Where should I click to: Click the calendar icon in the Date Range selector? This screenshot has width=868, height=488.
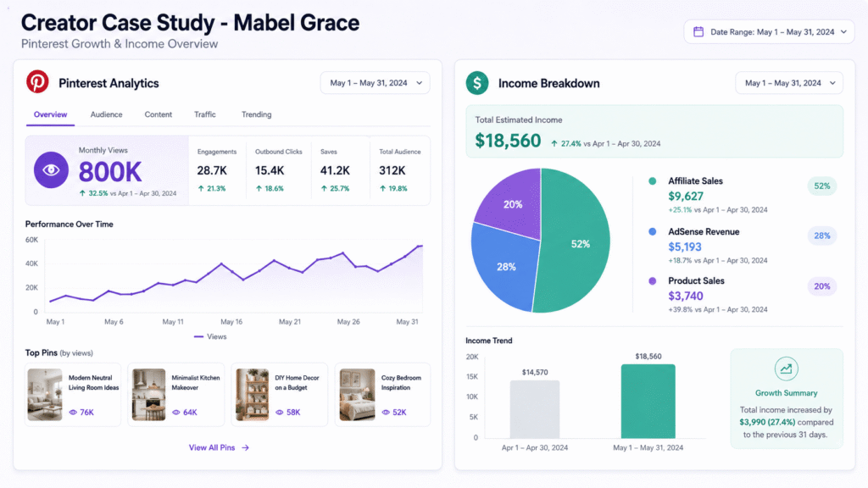[x=698, y=31]
